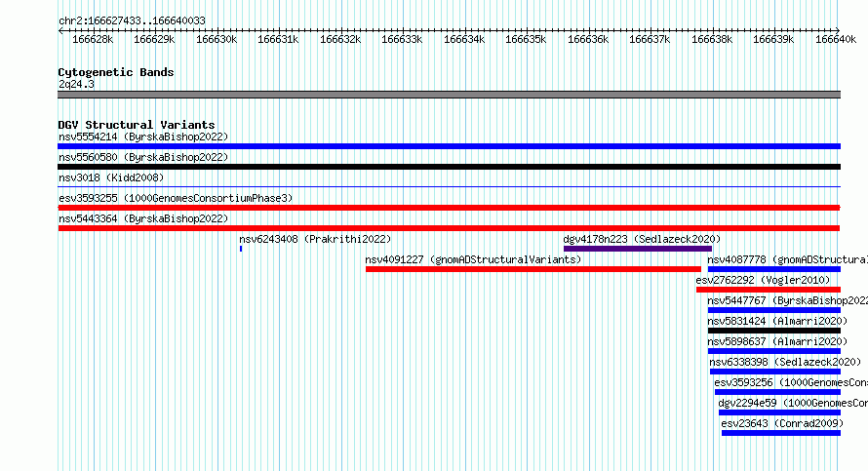Viewport: 868px width, 471px height.
Task: Click the 166634k ruler position
Action: click(464, 39)
